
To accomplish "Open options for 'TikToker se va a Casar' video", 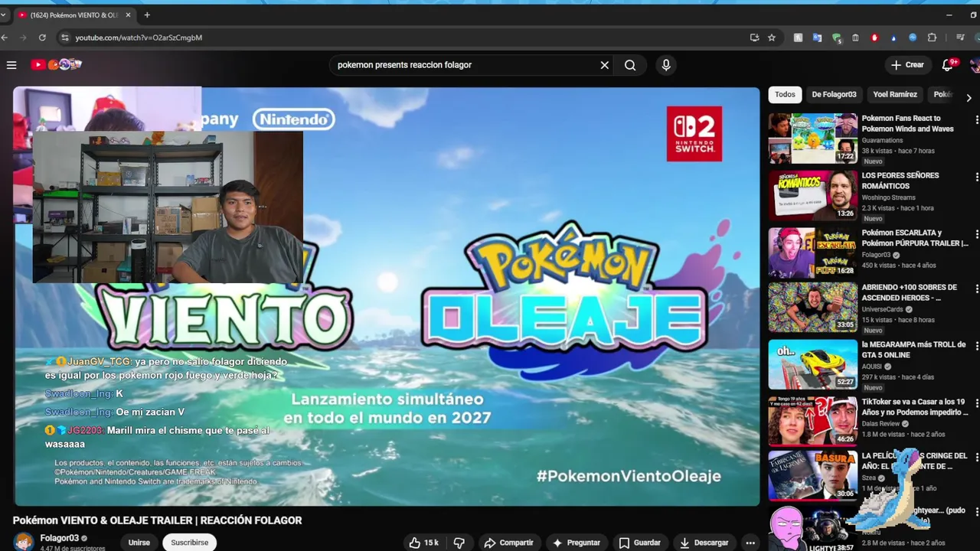I will coord(976,403).
